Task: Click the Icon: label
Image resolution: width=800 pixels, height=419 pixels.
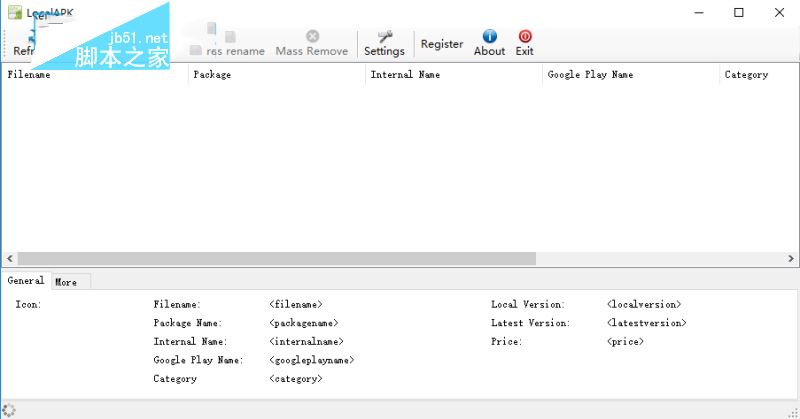Action: pos(28,305)
